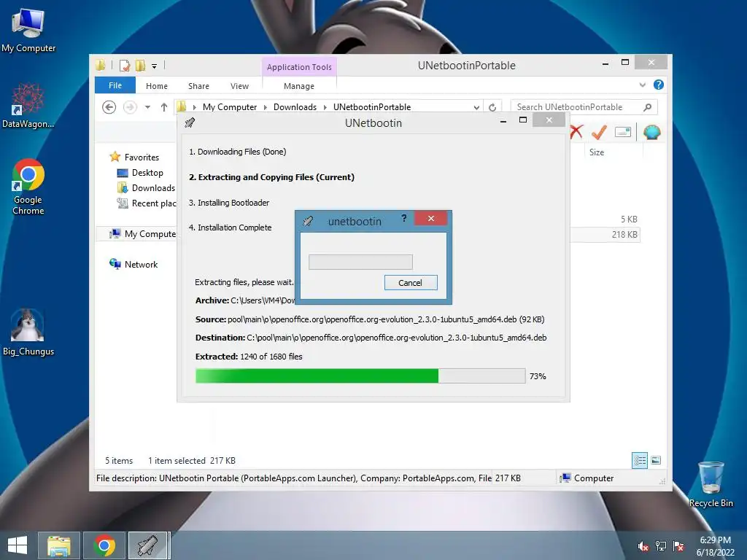Switch to the Share ribbon tab
Image resolution: width=747 pixels, height=560 pixels.
pos(198,86)
